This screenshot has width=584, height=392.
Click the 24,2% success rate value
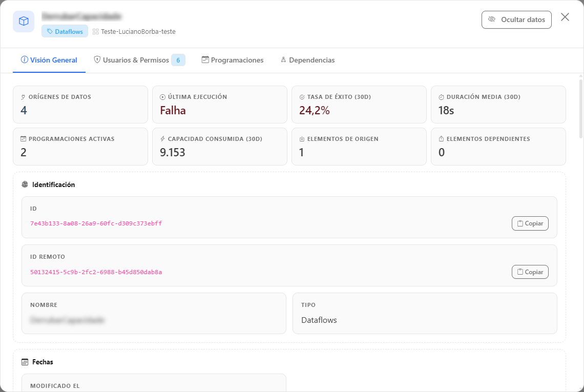point(315,110)
